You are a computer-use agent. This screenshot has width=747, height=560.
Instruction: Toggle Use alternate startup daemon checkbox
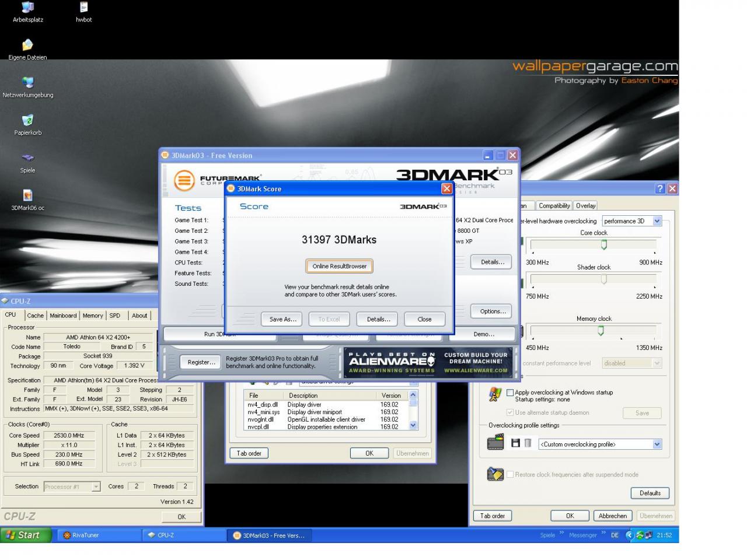pyautogui.click(x=510, y=412)
